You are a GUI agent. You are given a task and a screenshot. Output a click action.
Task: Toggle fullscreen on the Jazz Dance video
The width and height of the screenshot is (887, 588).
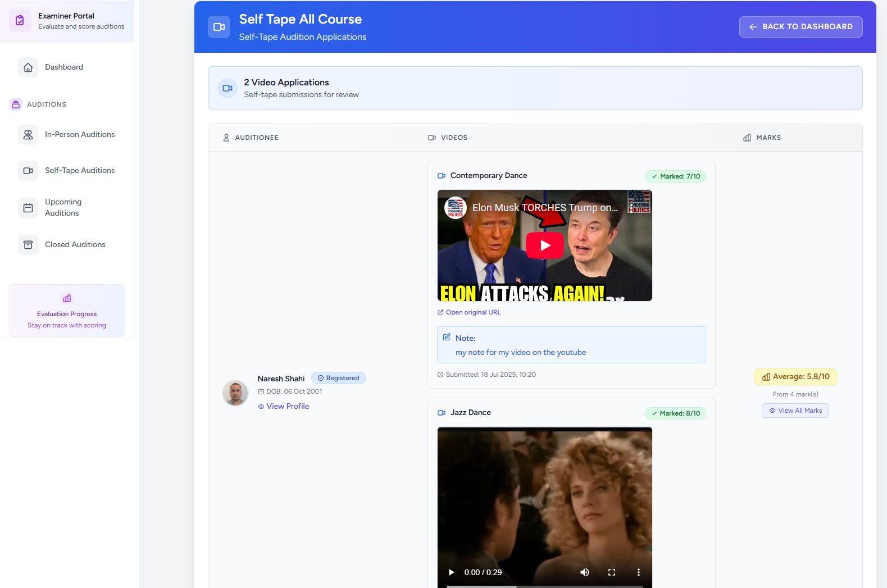click(x=612, y=572)
